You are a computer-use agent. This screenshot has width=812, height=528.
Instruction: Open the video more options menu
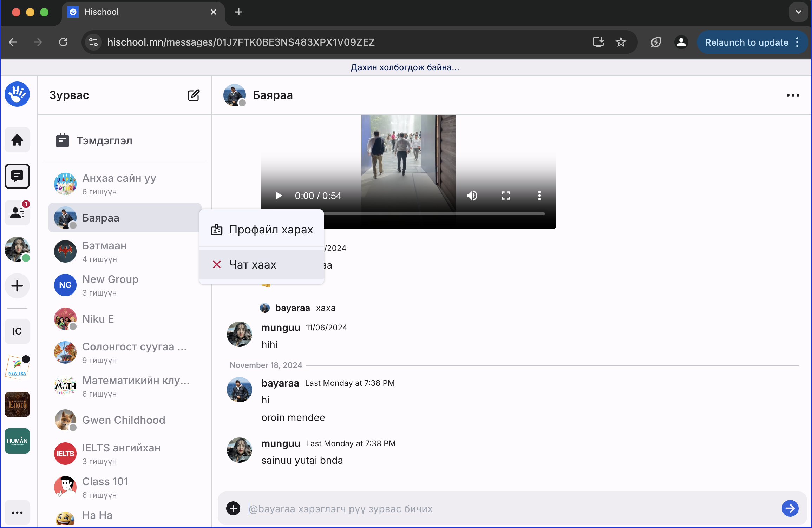point(539,196)
